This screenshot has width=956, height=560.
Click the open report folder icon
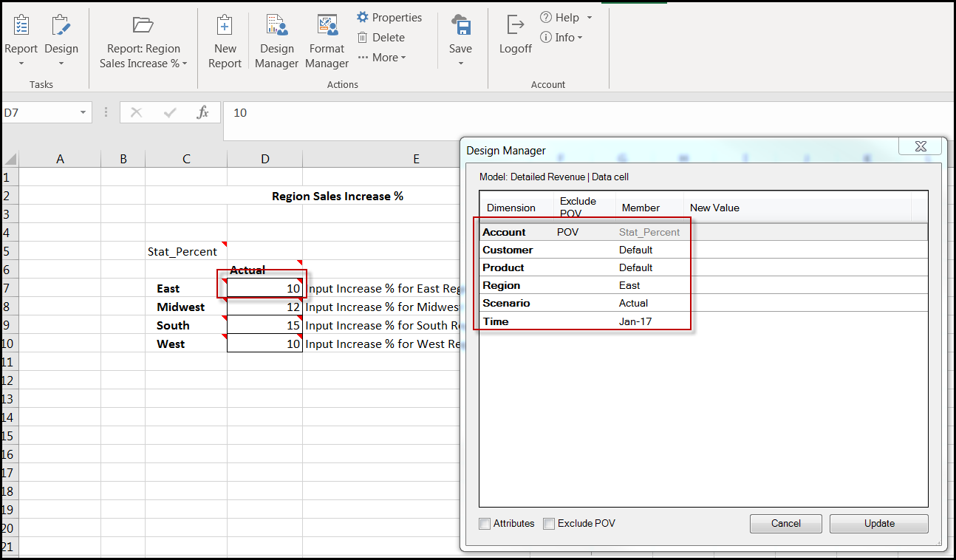pos(143,24)
